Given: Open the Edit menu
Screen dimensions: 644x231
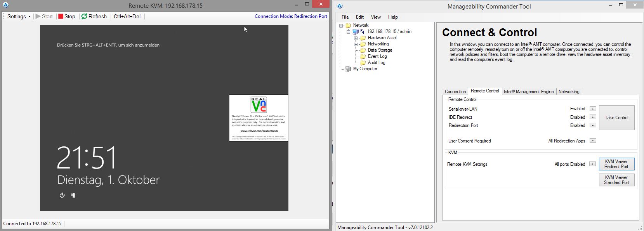Looking at the screenshot, I should click(x=360, y=17).
